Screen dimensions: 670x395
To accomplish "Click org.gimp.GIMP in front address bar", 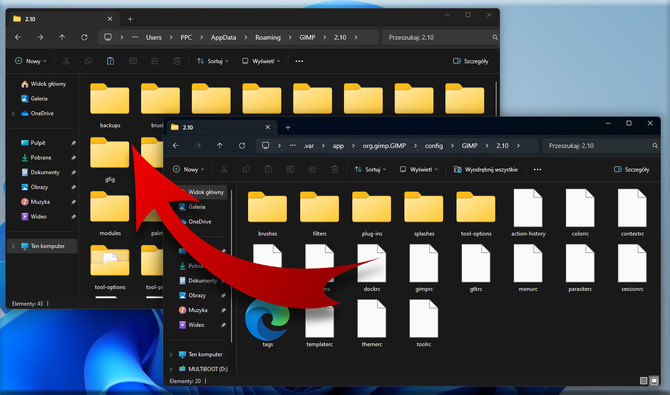I will point(384,146).
